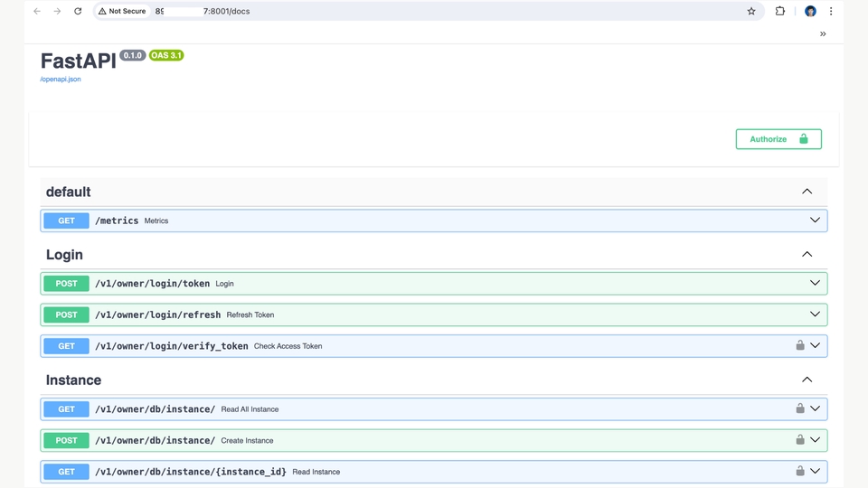The width and height of the screenshot is (868, 488).
Task: Click the GET badge of verify_token
Action: [x=66, y=346]
